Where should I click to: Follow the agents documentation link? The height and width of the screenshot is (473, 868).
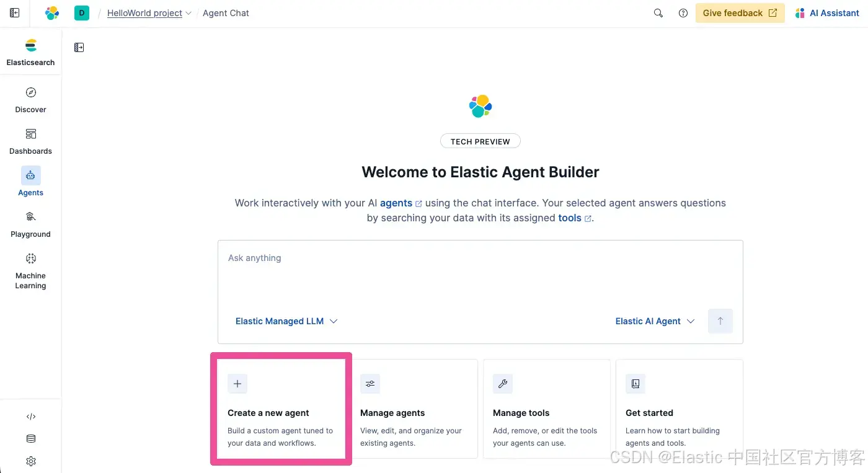(x=401, y=203)
